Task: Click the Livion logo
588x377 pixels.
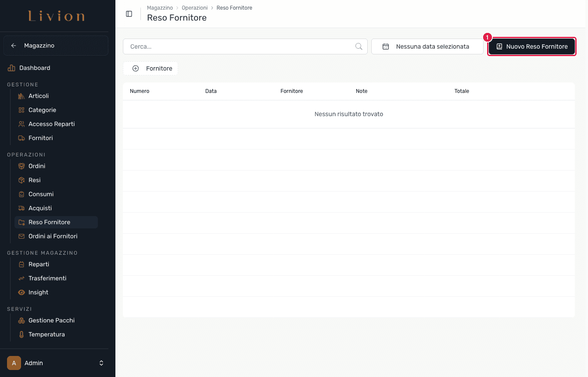Action: click(x=56, y=17)
